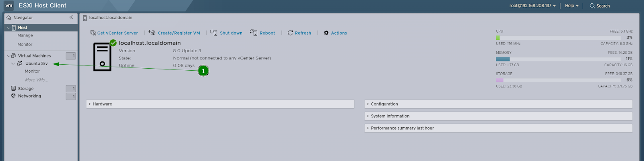The height and width of the screenshot is (161, 644).
Task: Click CPU FREE: 6.1 GHz text
Action: coord(621,31)
